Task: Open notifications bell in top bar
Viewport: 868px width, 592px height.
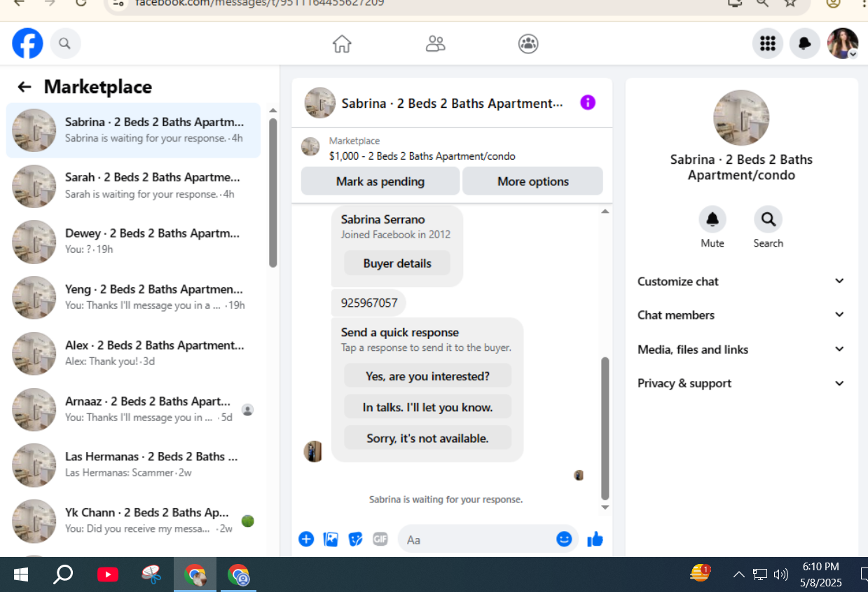Action: click(x=805, y=43)
